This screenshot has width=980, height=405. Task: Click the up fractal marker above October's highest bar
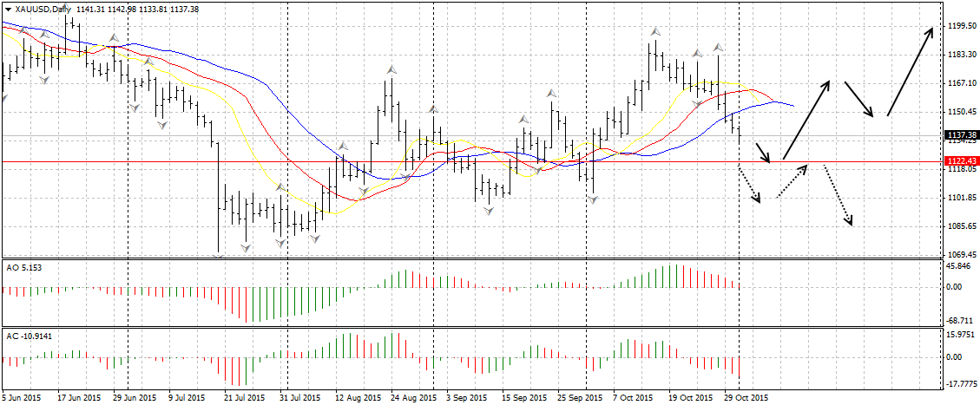coord(651,32)
